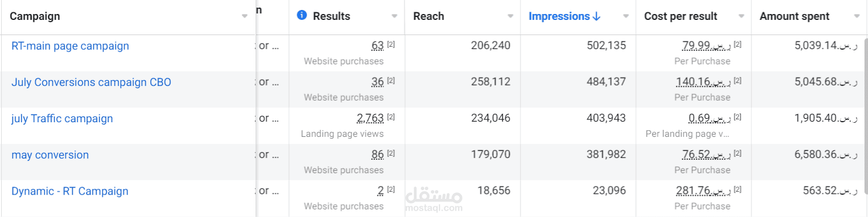
Task: Select amount spent 6,580.36
Action: click(826, 154)
